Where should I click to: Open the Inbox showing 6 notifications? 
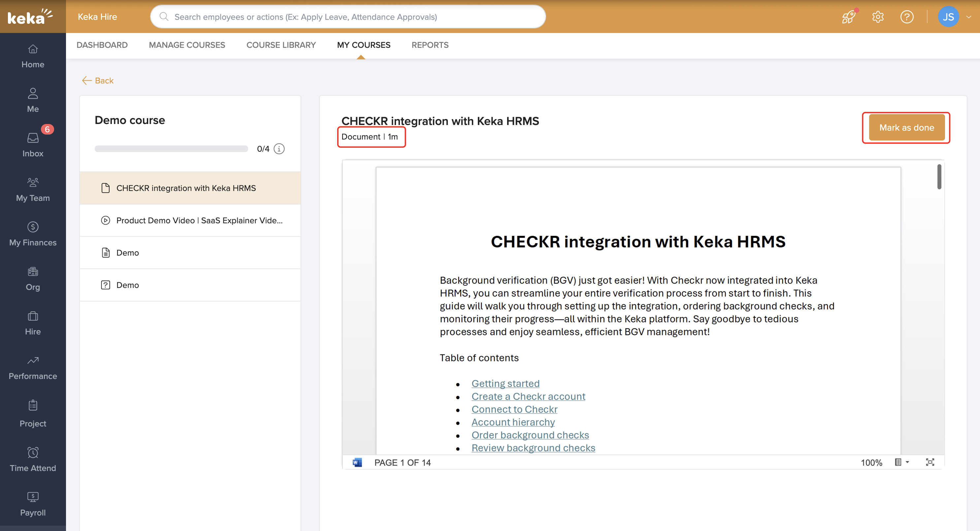33,144
